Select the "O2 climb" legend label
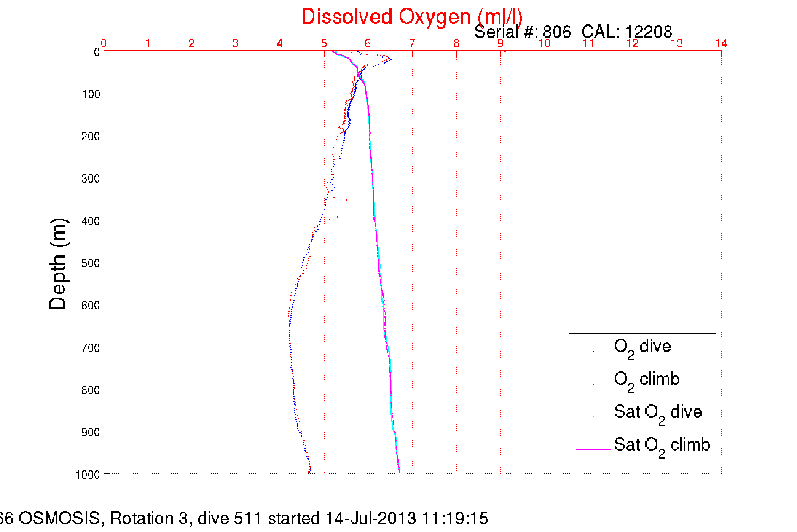The image size is (797, 532). pyautogui.click(x=646, y=380)
